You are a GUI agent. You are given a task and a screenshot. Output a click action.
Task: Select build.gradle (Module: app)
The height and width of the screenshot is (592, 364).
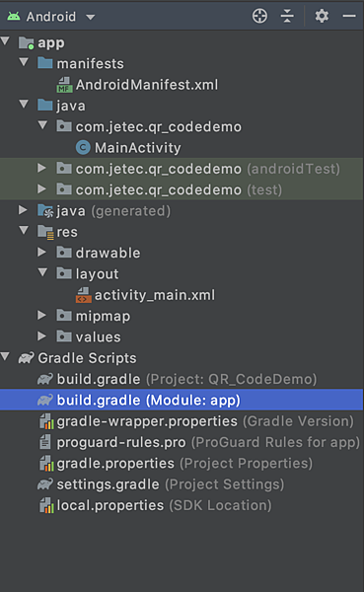pos(182,401)
